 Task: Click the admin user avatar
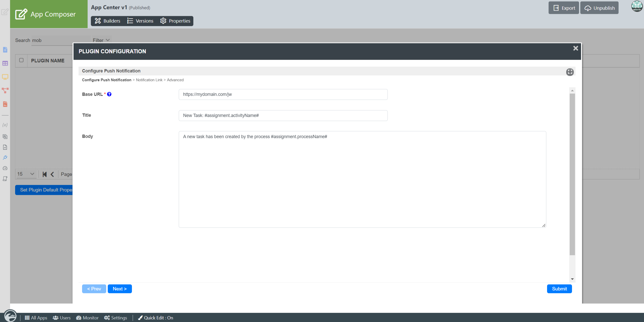(x=636, y=6)
